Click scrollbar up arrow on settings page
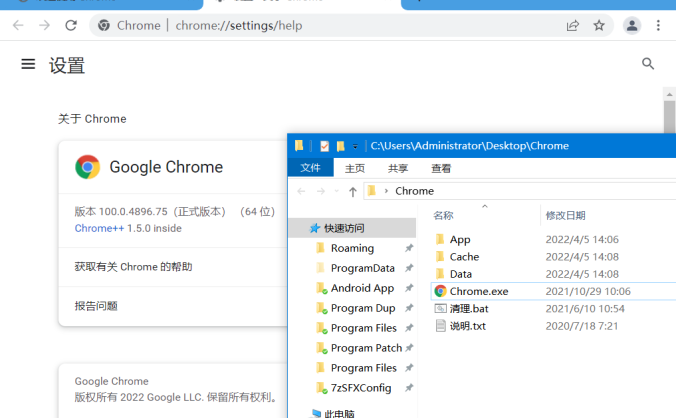Viewport: 676px width, 418px height. [x=669, y=94]
